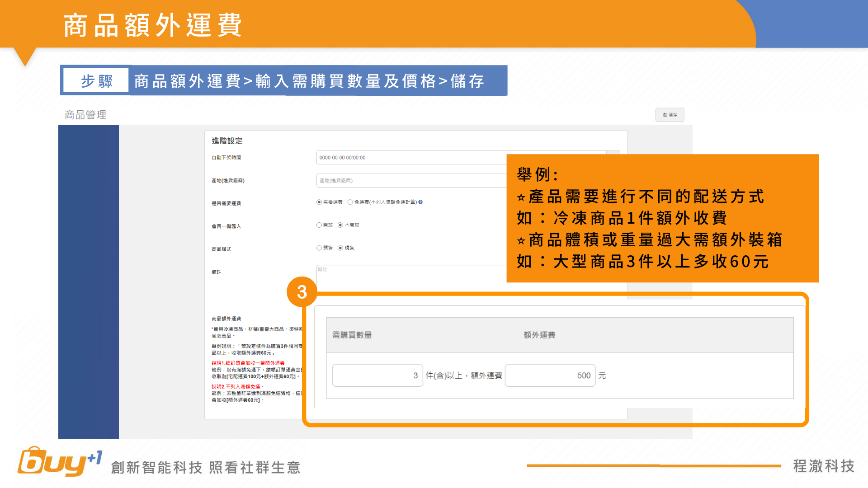
Task: Select the 免運費 radio option
Action: pyautogui.click(x=350, y=202)
